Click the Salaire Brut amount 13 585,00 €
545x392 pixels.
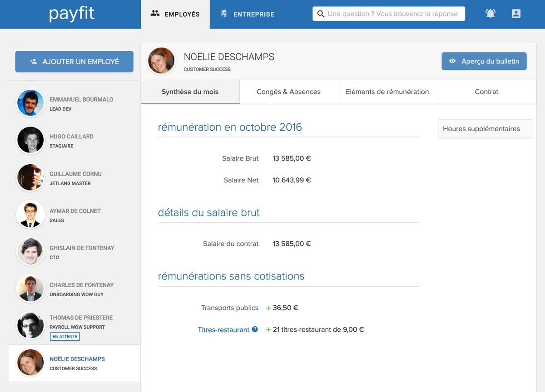(292, 158)
